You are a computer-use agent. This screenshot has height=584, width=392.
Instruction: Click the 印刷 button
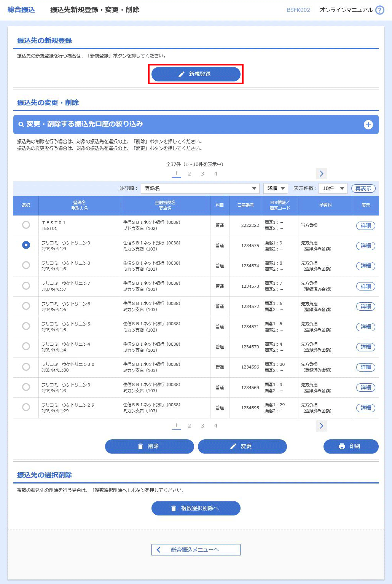[351, 446]
